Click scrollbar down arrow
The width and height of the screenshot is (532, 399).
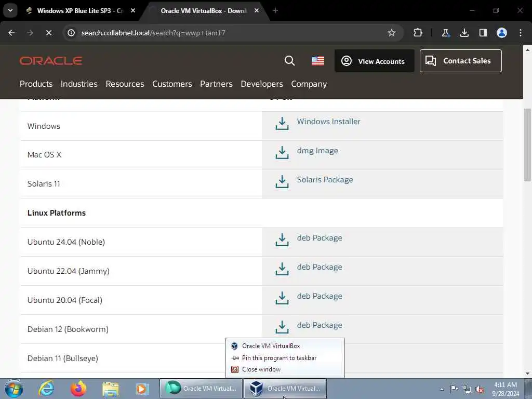(x=527, y=374)
